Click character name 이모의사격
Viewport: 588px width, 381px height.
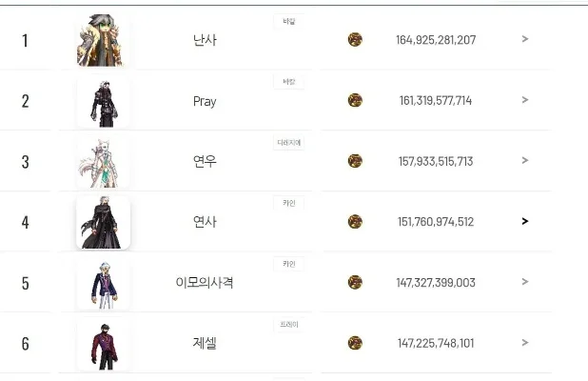[x=205, y=283]
